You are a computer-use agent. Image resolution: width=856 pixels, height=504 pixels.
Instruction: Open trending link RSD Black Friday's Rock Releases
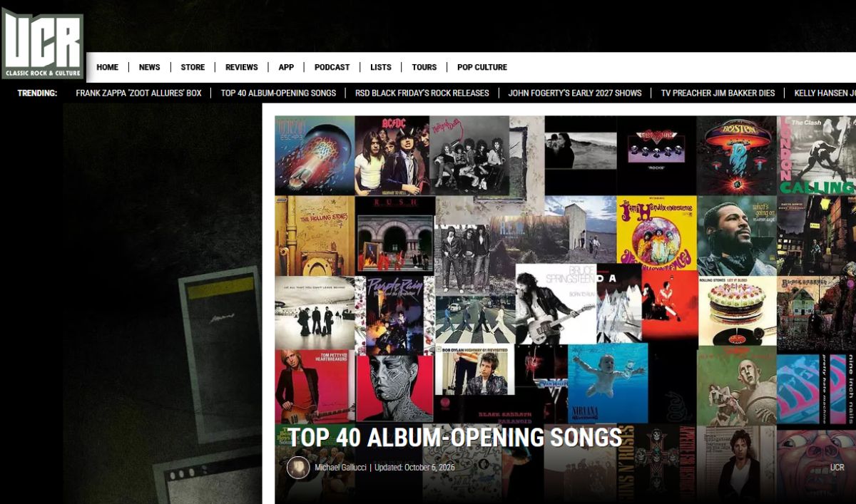[x=422, y=93]
